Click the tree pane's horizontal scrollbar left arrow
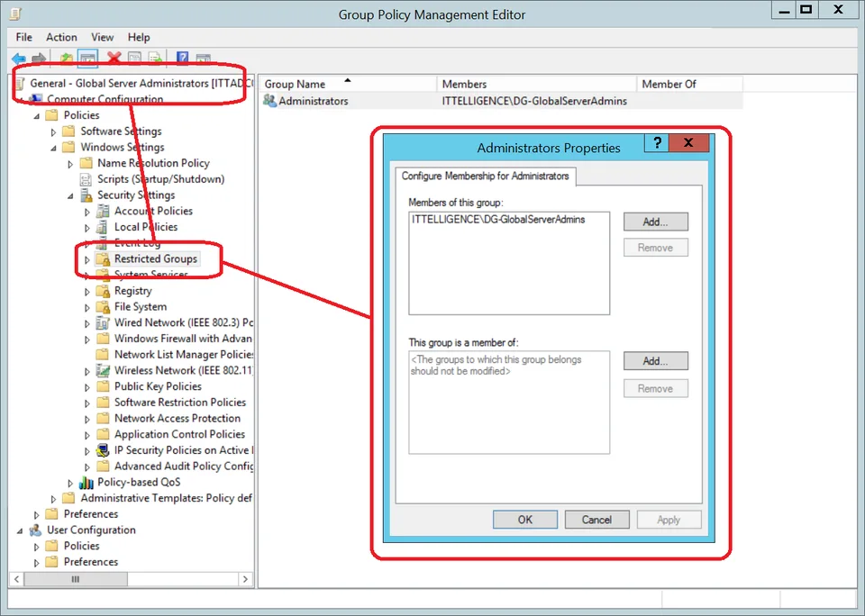Screen dimensions: 865x616 [16, 579]
